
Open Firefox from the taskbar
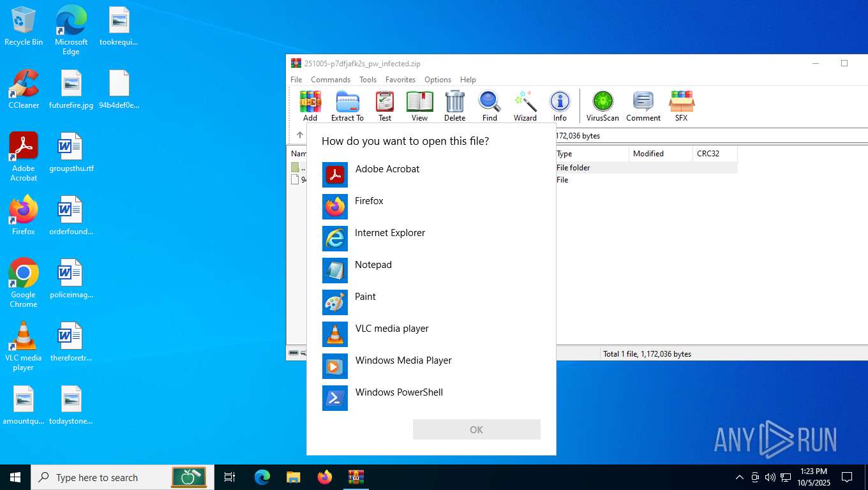pyautogui.click(x=325, y=477)
